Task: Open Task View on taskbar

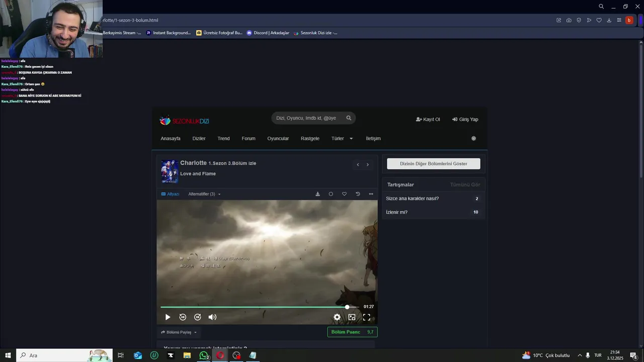Action: tap(121, 355)
